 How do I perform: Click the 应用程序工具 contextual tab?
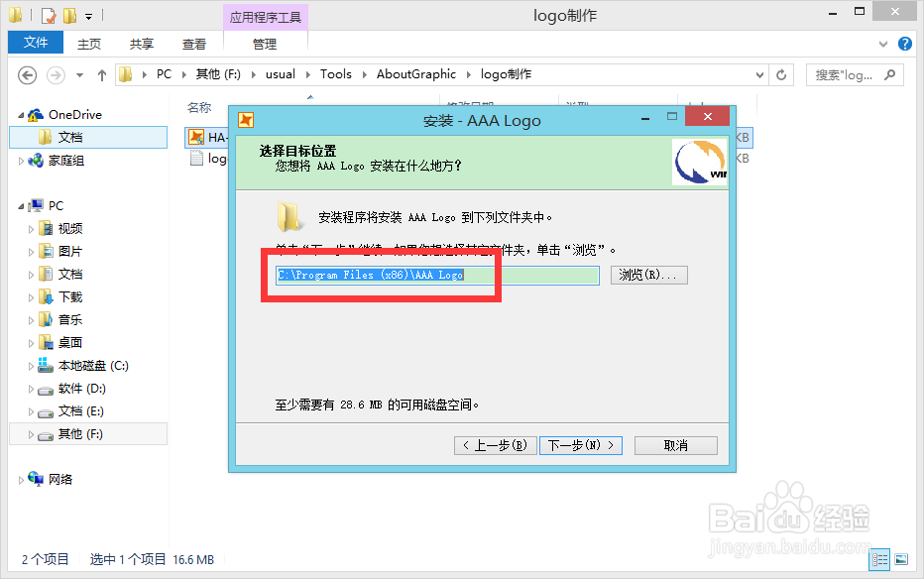coord(265,17)
